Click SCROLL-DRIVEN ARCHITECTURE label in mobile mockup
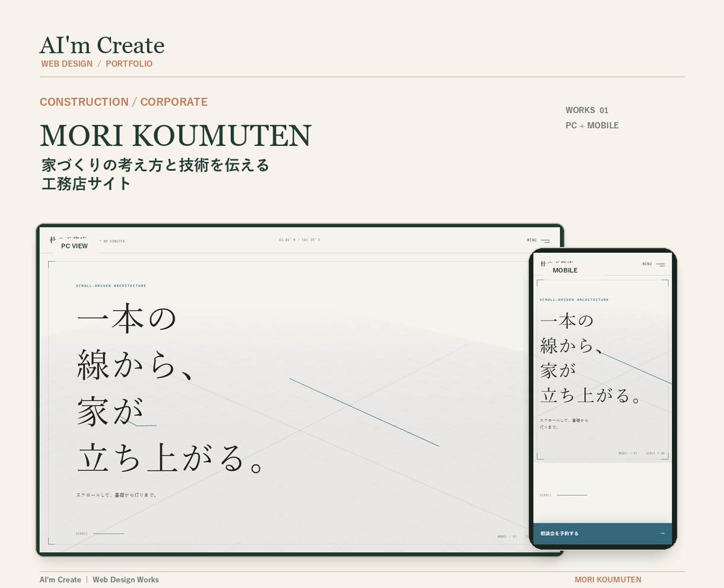724x588 pixels. 574,300
